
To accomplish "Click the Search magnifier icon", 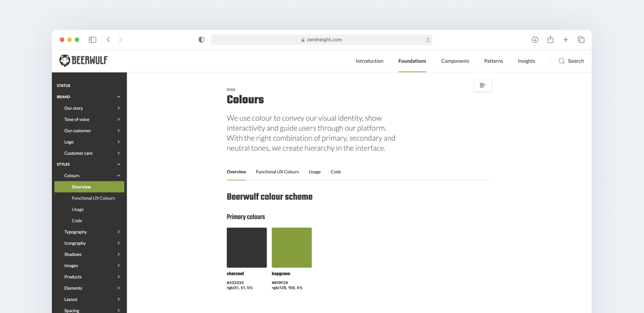I will (x=561, y=61).
